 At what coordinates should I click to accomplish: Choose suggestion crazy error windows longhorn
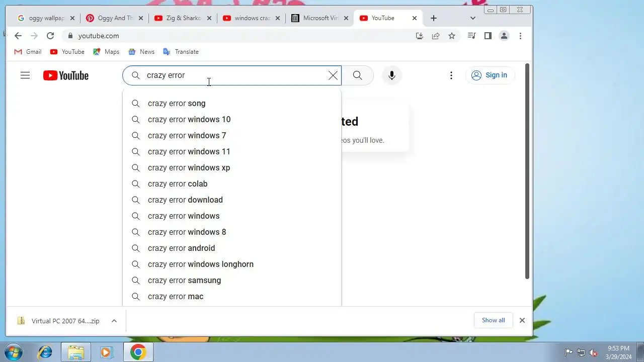(232, 264)
